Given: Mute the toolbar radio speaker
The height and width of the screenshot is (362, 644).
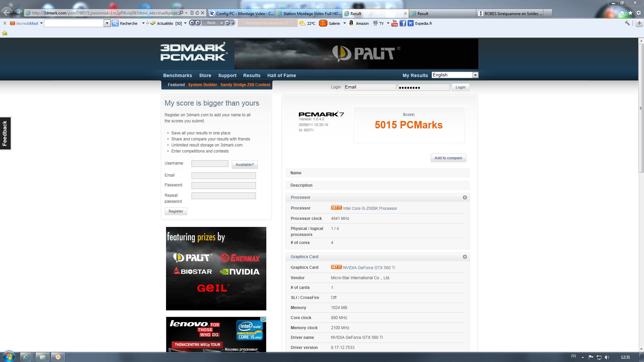Looking at the screenshot, I should pos(227,23).
